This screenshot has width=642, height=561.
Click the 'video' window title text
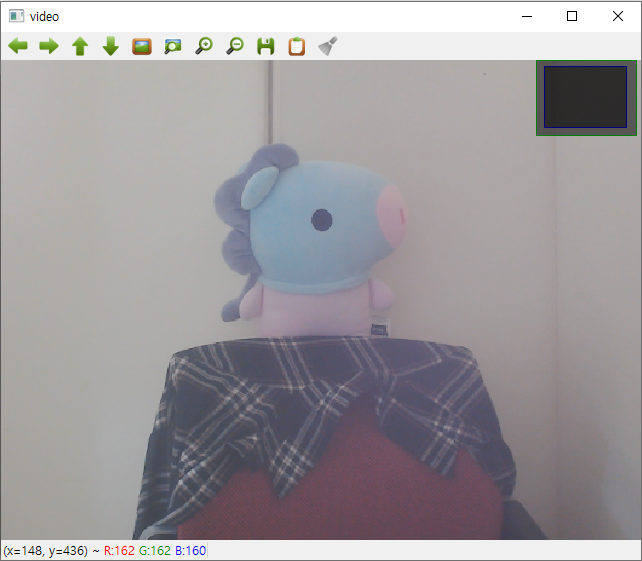point(44,17)
